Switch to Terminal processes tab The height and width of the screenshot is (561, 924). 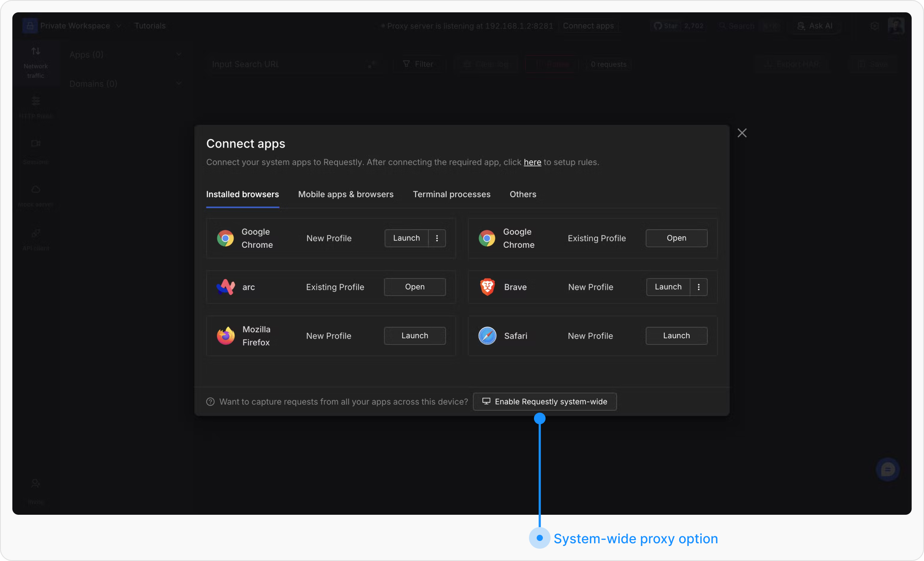(452, 194)
